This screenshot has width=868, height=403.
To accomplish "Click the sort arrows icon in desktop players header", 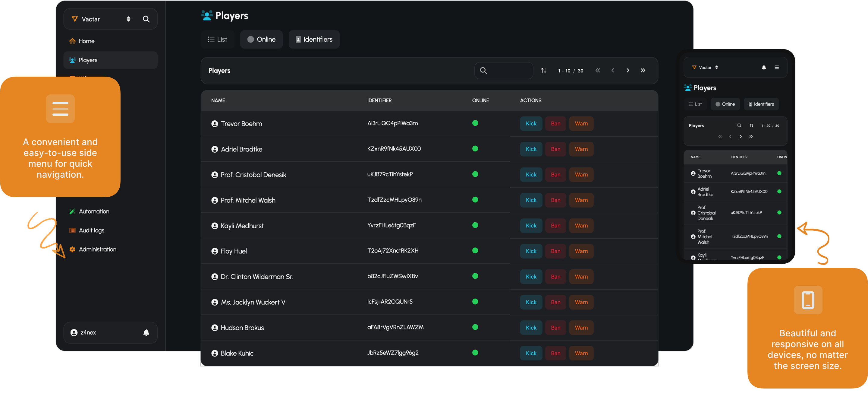I will tap(543, 71).
